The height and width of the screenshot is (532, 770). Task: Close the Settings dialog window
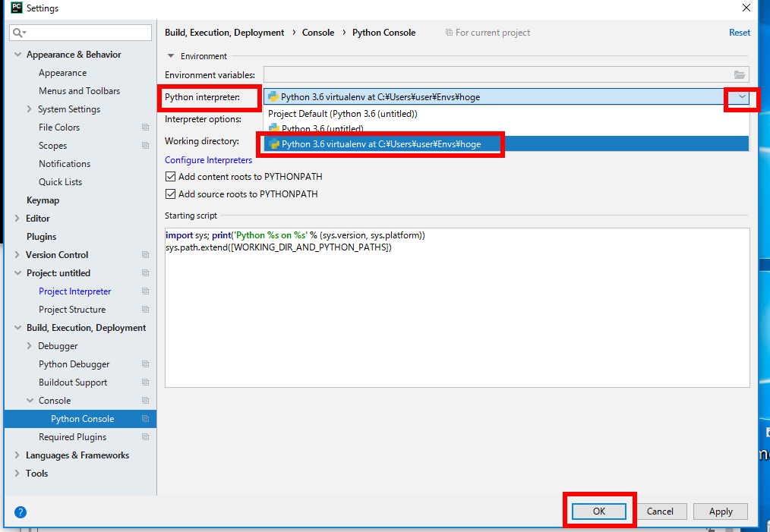click(746, 8)
